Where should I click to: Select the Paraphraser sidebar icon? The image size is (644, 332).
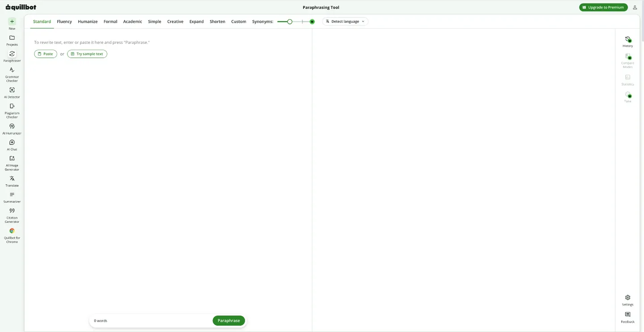coord(12,54)
